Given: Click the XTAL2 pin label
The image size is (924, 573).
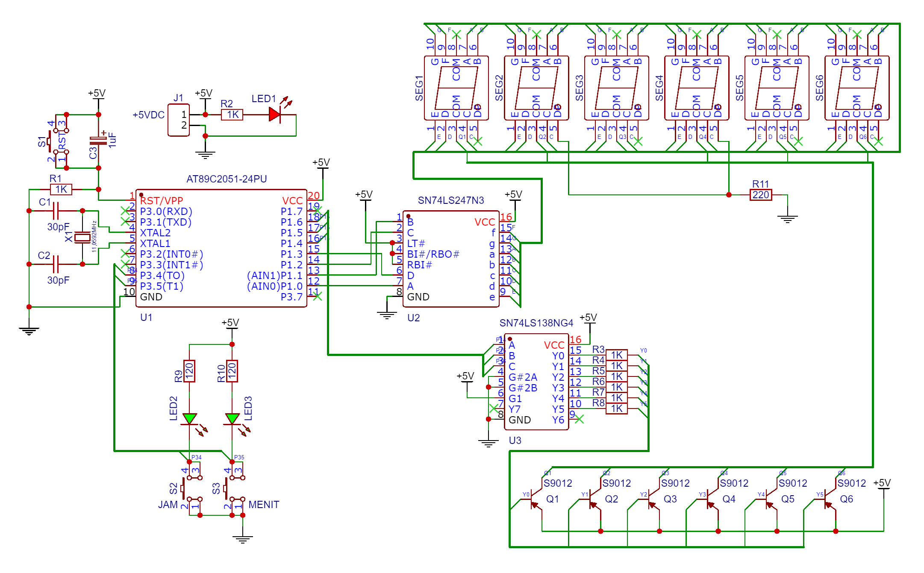Looking at the screenshot, I should [155, 233].
